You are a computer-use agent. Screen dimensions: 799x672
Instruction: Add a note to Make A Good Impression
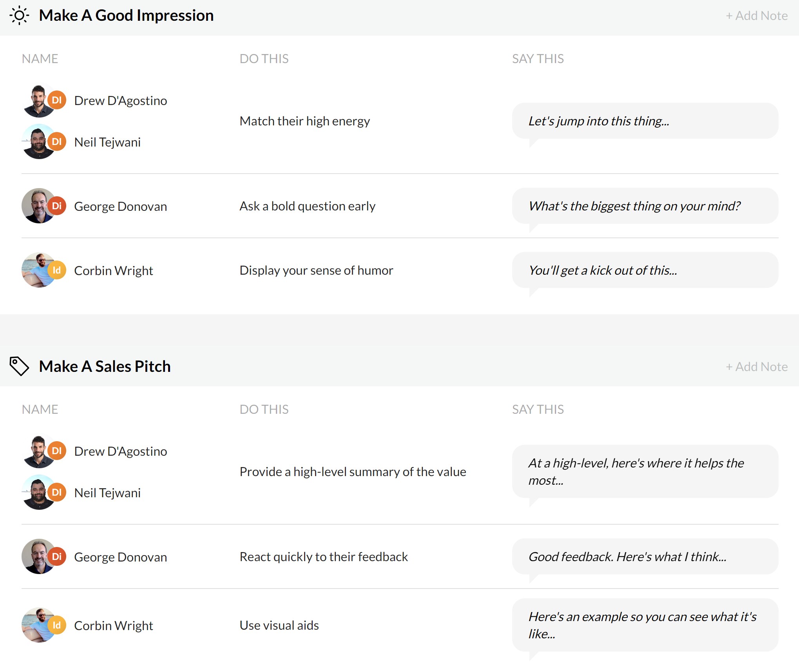[756, 16]
